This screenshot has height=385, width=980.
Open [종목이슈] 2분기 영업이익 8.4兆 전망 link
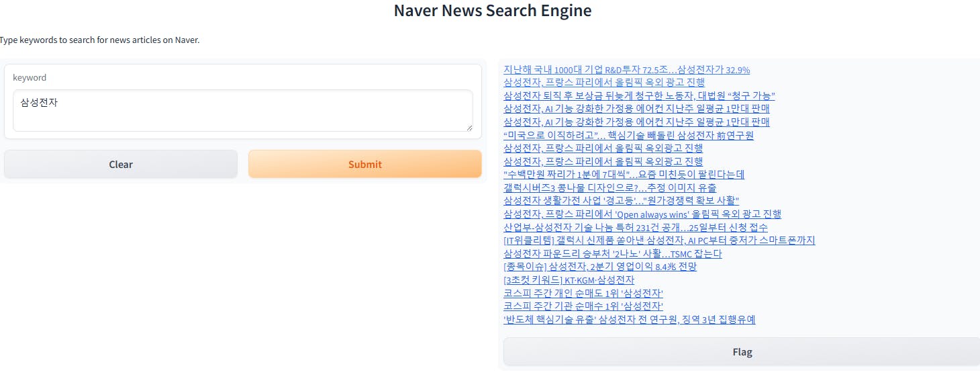click(x=600, y=267)
